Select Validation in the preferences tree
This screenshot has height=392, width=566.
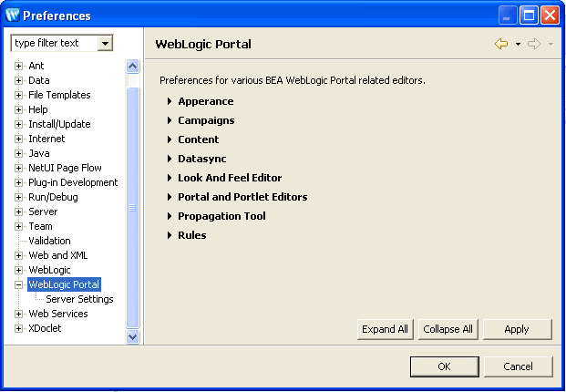tap(49, 241)
